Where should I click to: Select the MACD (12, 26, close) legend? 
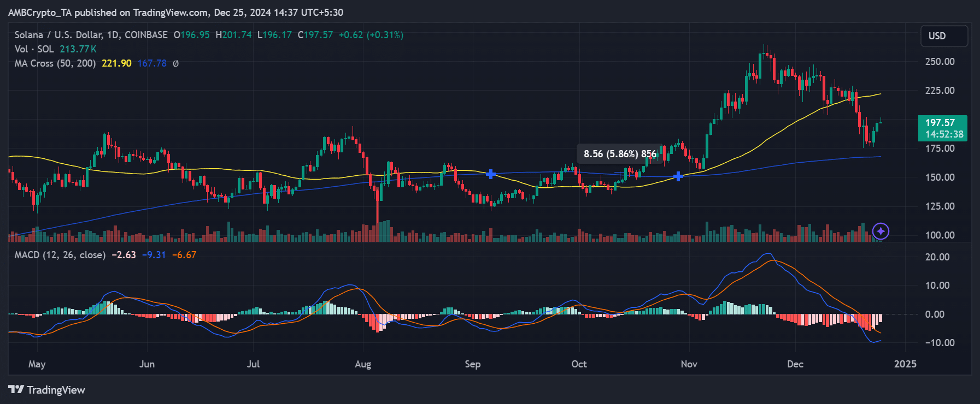point(60,255)
